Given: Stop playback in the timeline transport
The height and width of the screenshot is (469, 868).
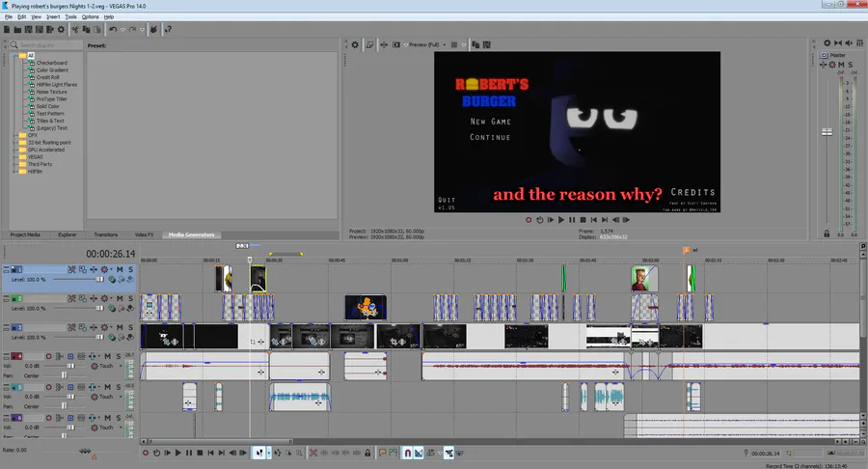Looking at the screenshot, I should coord(200,453).
